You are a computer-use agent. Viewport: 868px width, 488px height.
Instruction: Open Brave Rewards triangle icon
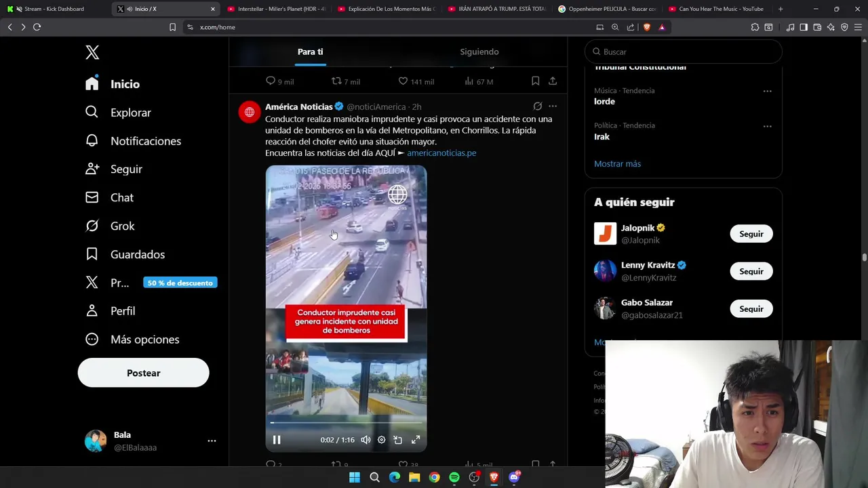(662, 27)
